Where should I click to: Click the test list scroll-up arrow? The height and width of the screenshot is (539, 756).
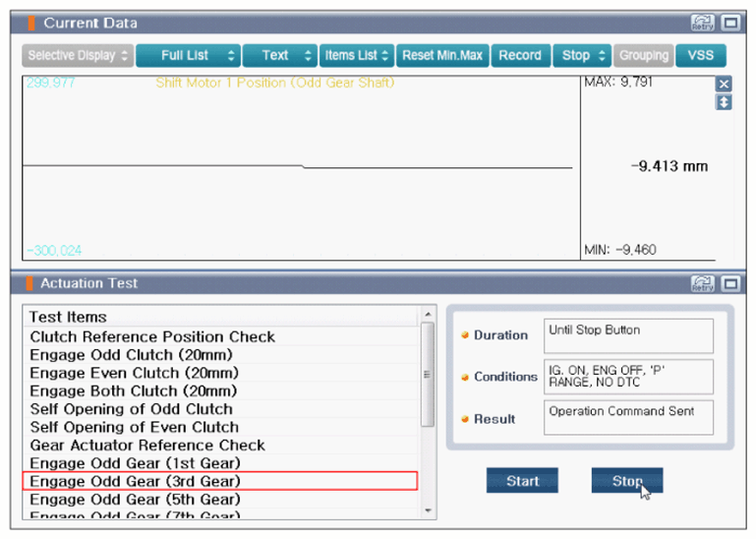coord(428,314)
